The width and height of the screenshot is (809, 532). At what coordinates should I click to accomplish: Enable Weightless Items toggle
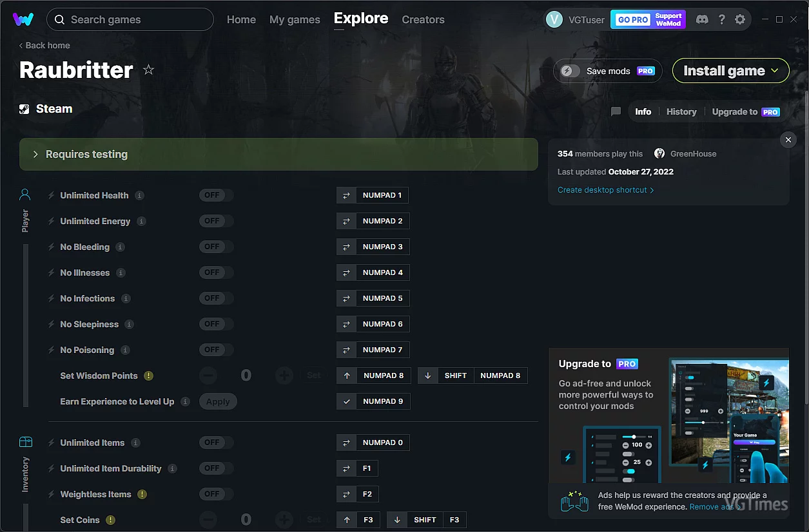(x=216, y=494)
